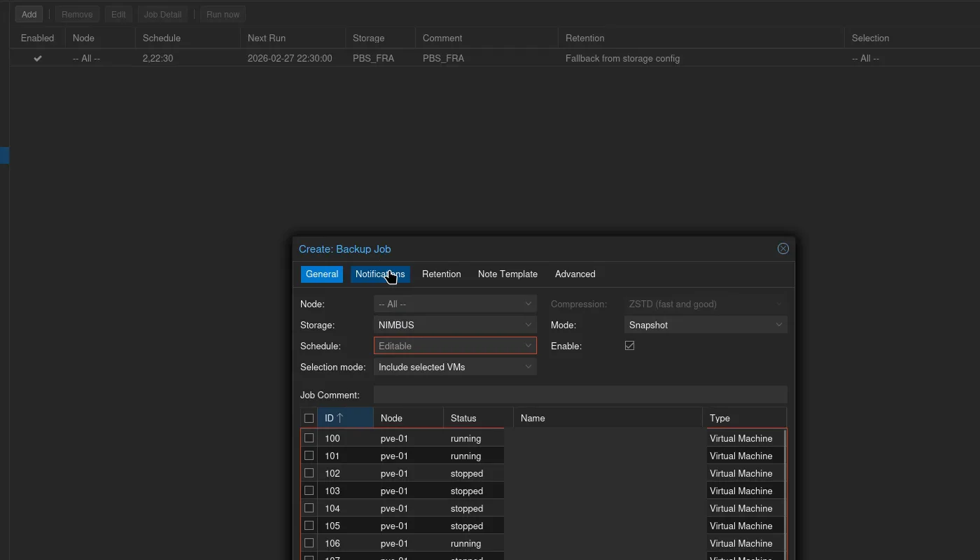Go back to the General tab
This screenshot has height=560, width=980.
coord(321,274)
